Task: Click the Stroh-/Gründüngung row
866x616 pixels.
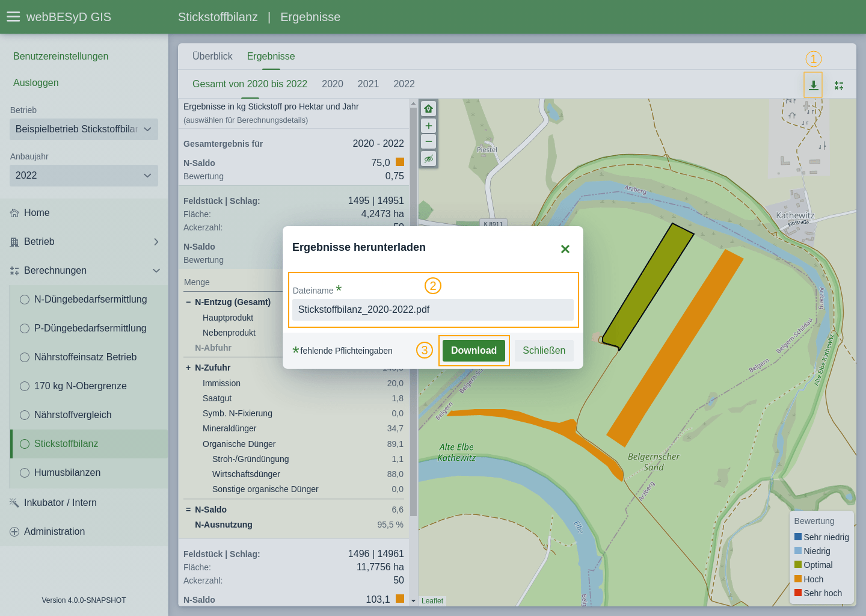Action: 294,459
